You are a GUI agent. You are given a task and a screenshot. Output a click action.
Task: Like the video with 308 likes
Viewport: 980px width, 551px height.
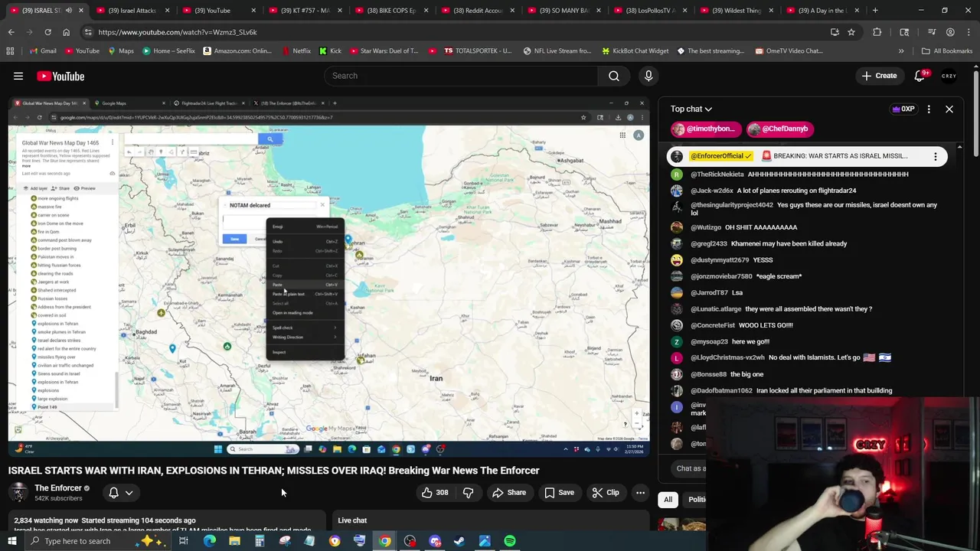(x=435, y=493)
